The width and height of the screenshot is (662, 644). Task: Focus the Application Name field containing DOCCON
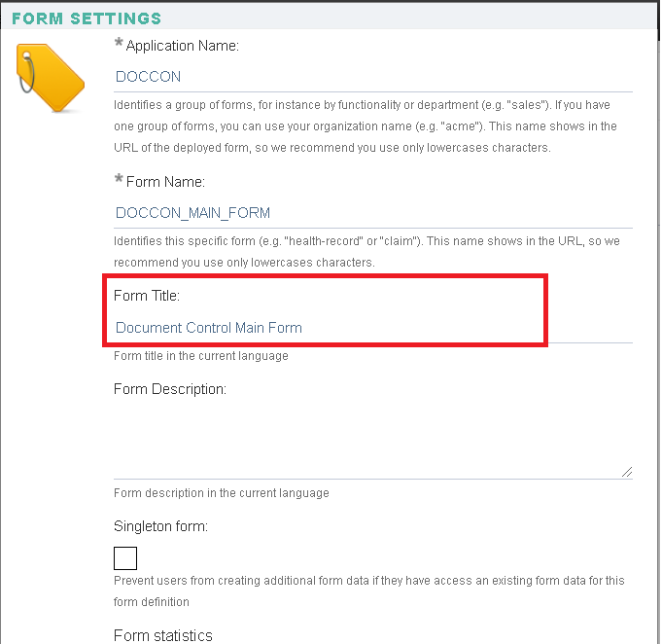tap(373, 77)
